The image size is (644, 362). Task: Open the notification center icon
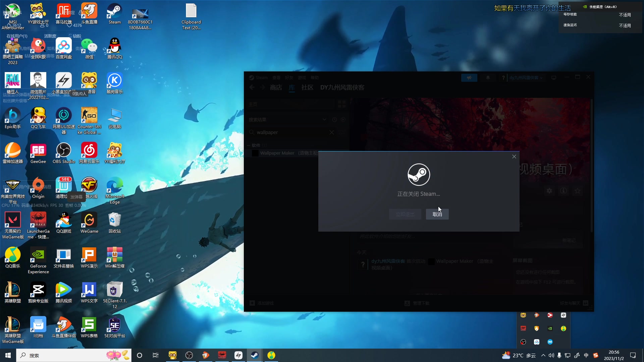click(x=633, y=355)
